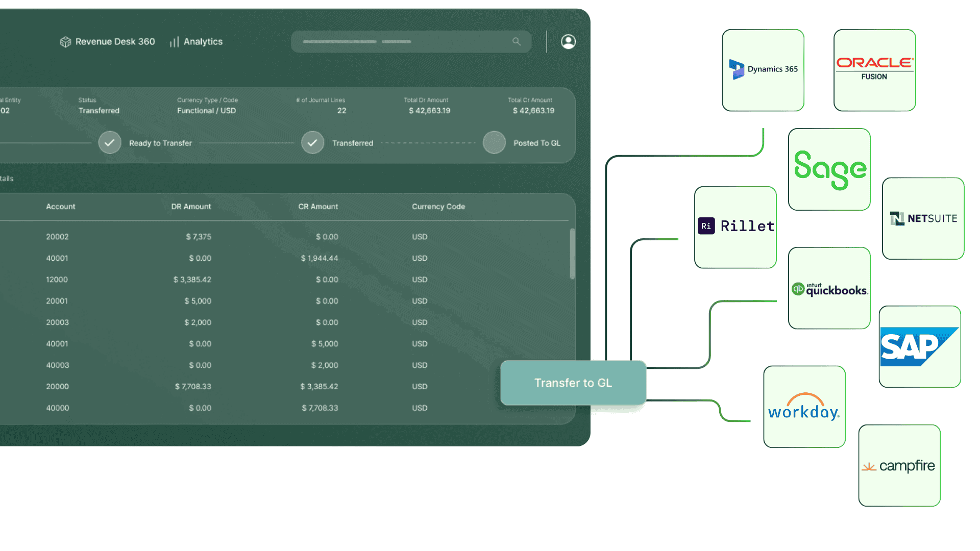980x551 pixels.
Task: Click the SAP logo tile
Action: pyautogui.click(x=919, y=346)
